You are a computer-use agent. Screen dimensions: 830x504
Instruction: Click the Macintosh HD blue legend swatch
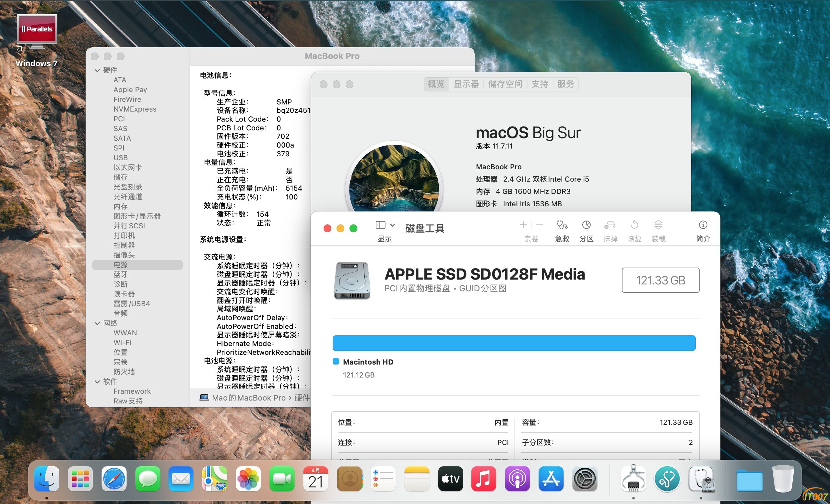336,362
